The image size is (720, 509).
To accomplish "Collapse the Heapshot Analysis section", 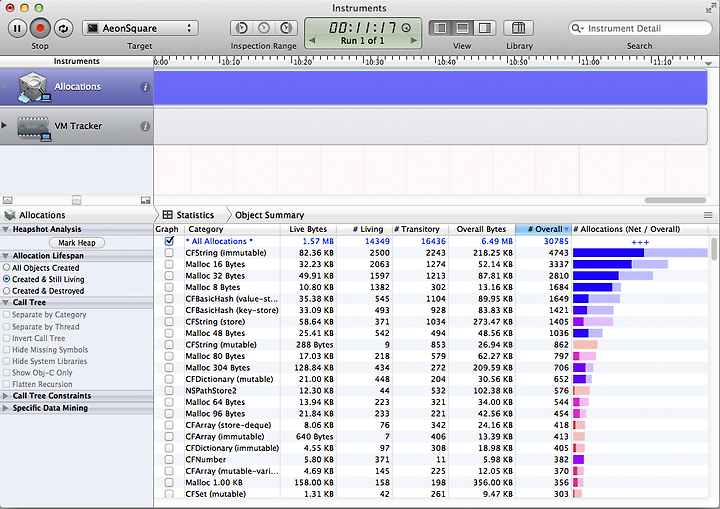I will pyautogui.click(x=6, y=229).
